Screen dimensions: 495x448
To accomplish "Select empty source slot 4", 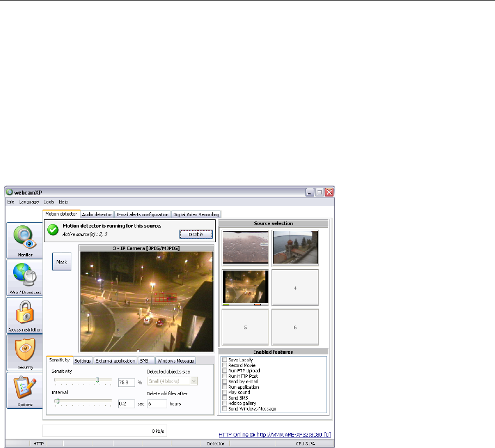I will [x=295, y=287].
